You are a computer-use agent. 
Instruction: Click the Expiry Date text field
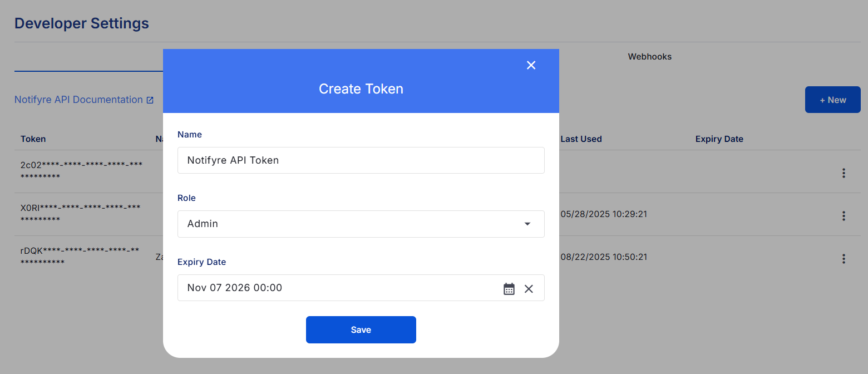[334, 288]
